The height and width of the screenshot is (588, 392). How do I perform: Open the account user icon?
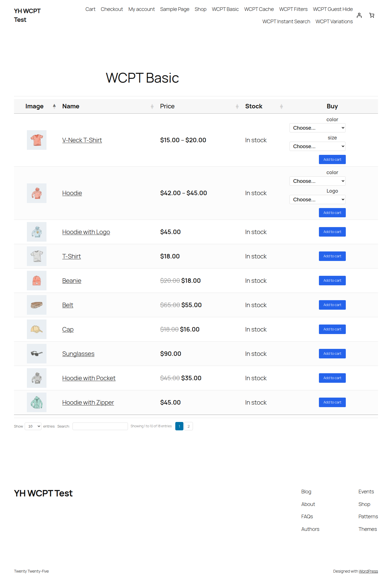point(359,15)
